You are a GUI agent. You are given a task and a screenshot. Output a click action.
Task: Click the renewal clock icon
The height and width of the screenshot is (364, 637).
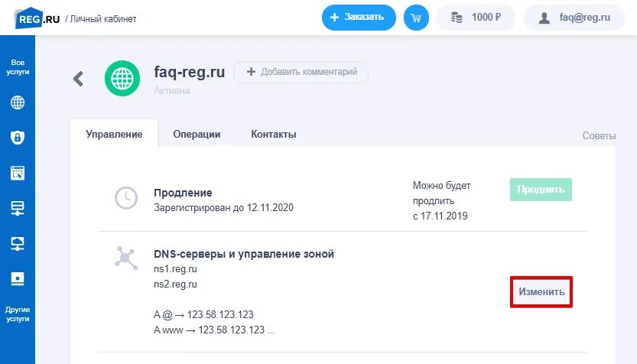coord(125,198)
